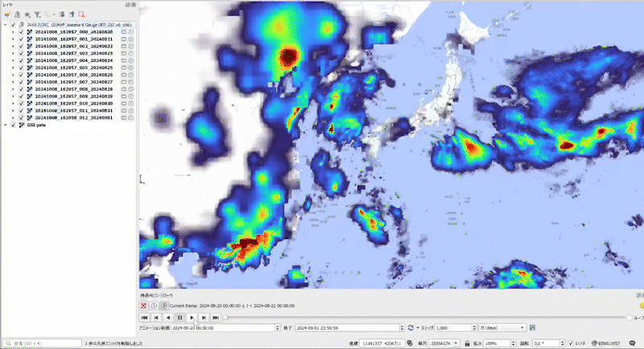
Task: Toggle the render checkbox in status bar
Action: point(571,343)
